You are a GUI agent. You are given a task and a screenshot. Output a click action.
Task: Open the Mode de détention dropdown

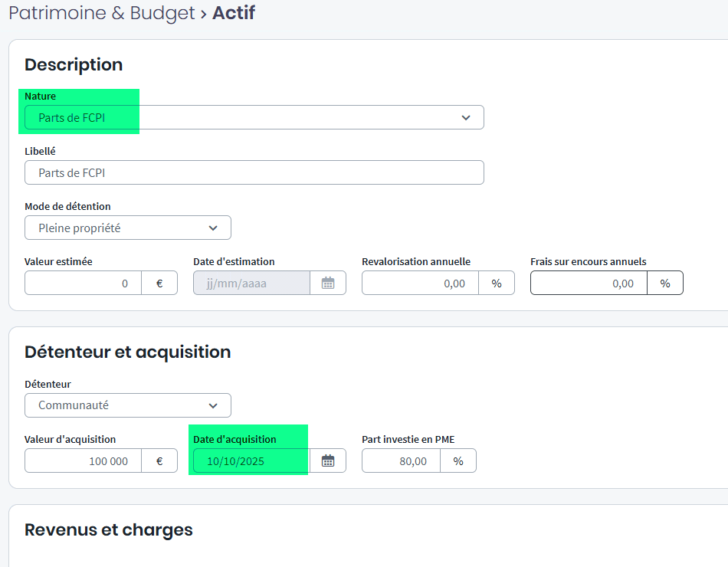tap(127, 228)
